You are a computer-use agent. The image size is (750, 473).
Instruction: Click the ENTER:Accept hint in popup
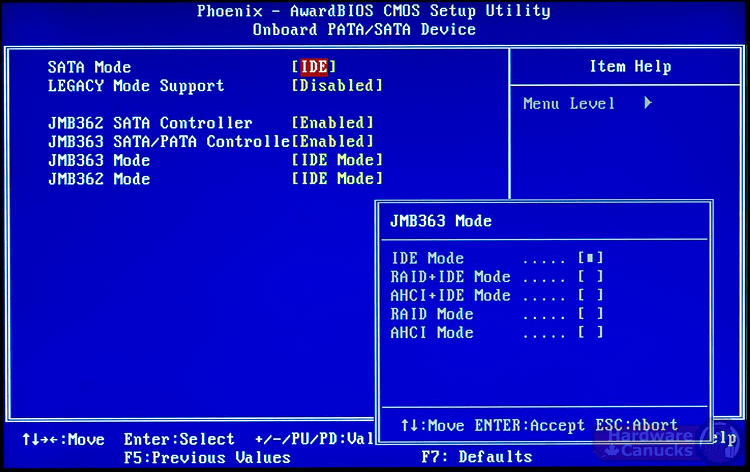(x=530, y=425)
